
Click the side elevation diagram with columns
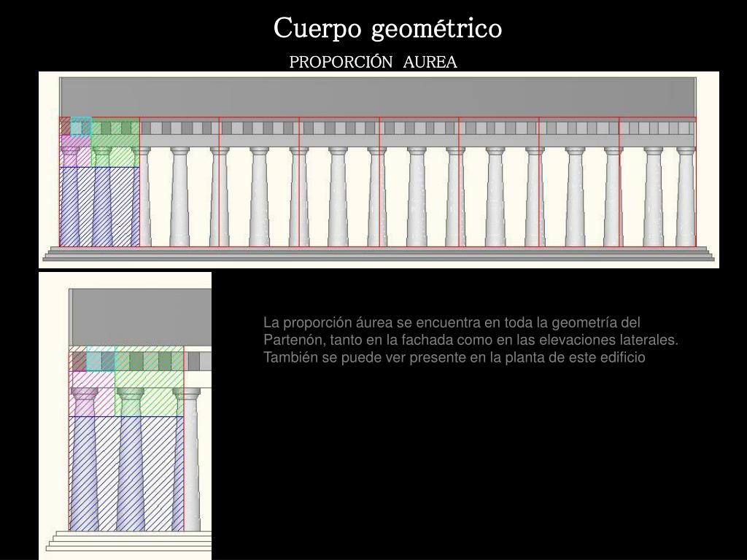coord(379,169)
